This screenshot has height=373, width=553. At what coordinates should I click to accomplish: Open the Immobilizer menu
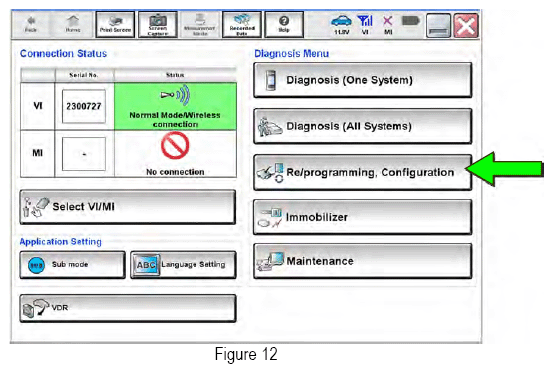tap(363, 217)
